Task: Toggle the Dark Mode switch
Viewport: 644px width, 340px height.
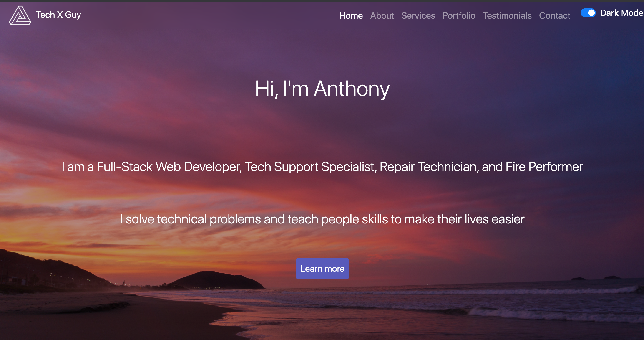Action: tap(588, 13)
